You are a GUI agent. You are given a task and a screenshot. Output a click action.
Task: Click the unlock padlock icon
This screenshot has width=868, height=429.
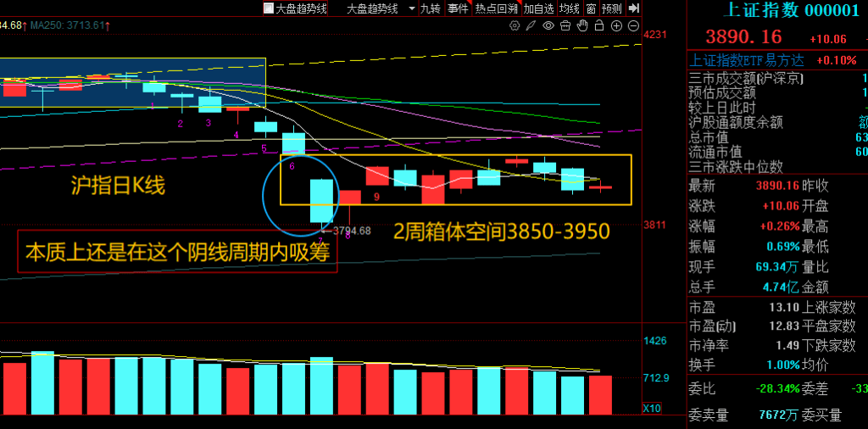(x=600, y=26)
